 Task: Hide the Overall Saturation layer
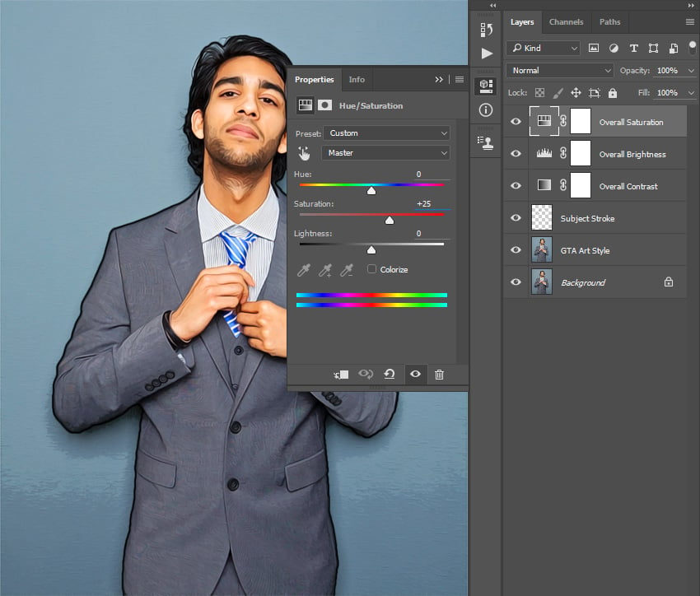tap(516, 121)
